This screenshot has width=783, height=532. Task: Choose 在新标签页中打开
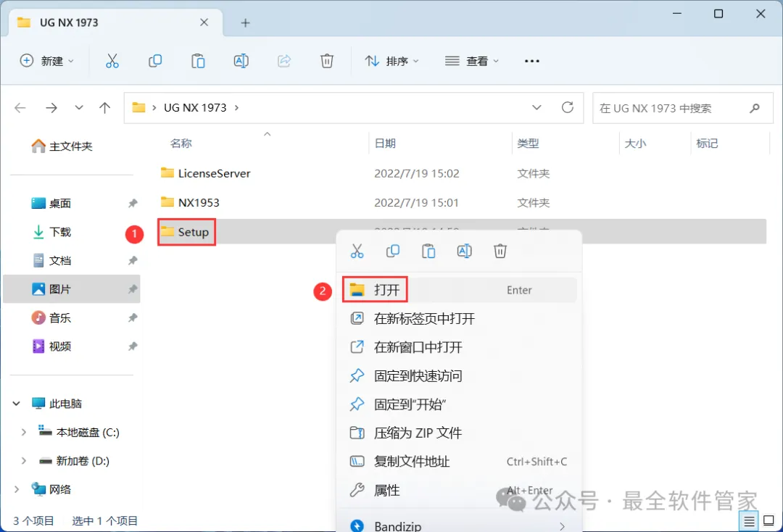(459, 318)
